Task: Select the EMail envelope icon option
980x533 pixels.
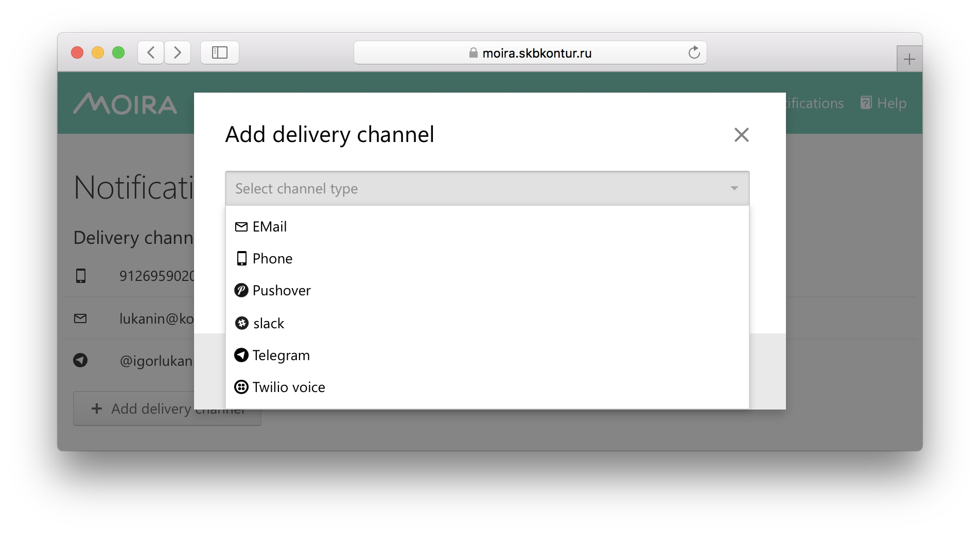Action: pyautogui.click(x=241, y=227)
